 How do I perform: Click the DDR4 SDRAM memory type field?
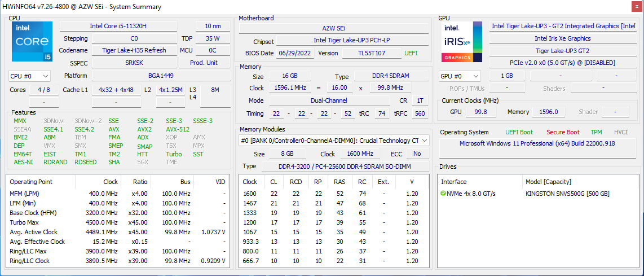pyautogui.click(x=391, y=76)
